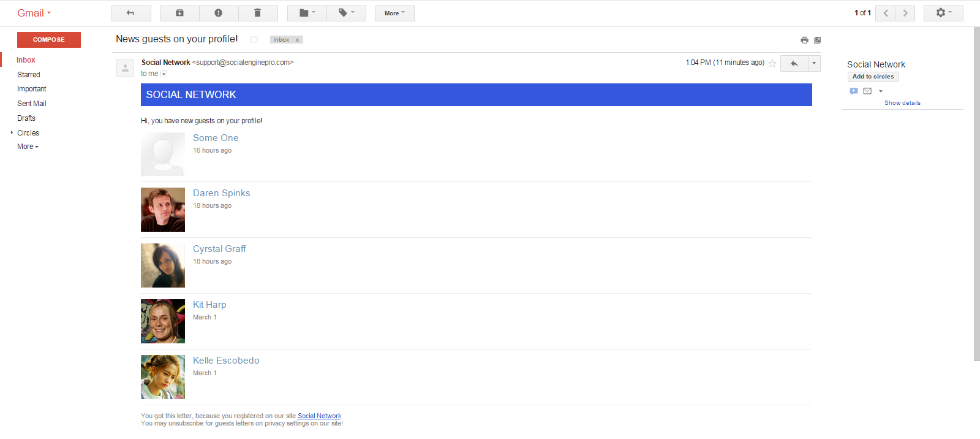Click the Social Network contact name heading
The image size is (980, 439).
[x=876, y=64]
